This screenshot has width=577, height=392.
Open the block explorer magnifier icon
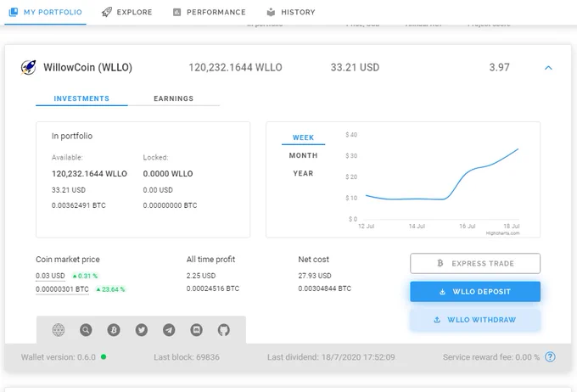(86, 330)
